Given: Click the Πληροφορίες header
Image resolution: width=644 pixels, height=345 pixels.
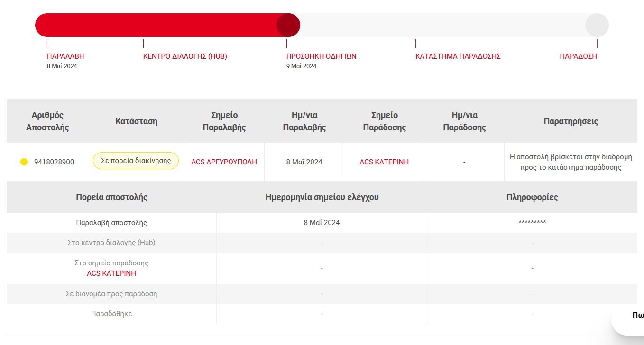Looking at the screenshot, I should (x=532, y=197).
